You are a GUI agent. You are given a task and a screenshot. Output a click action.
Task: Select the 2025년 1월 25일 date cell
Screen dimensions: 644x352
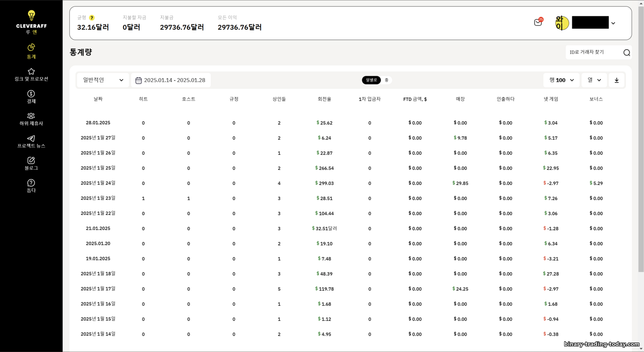pyautogui.click(x=98, y=168)
